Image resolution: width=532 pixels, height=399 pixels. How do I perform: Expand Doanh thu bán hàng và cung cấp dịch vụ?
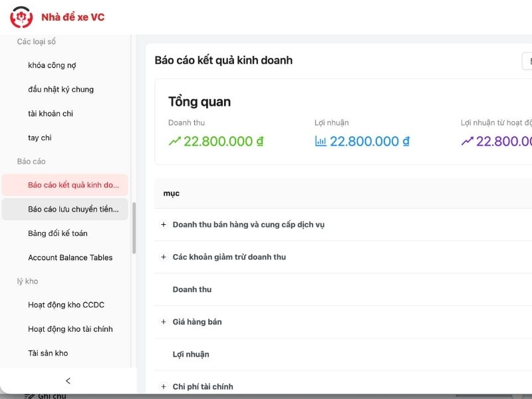(x=164, y=225)
